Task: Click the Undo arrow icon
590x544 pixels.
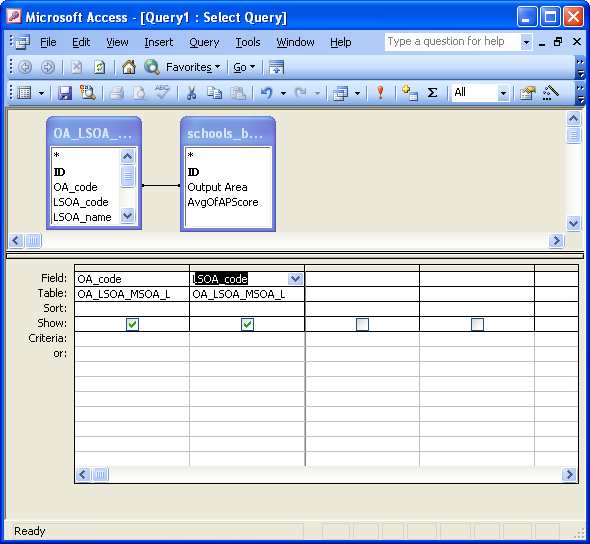Action: point(266,93)
